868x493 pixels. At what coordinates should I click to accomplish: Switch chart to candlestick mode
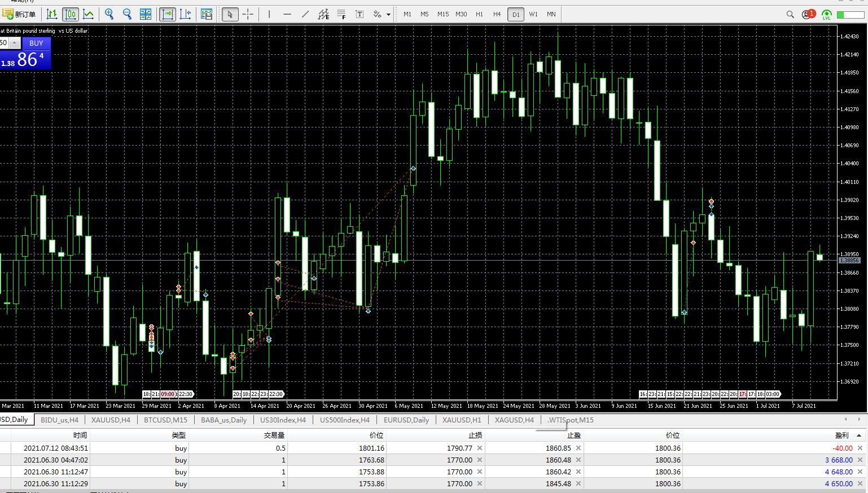coord(70,14)
